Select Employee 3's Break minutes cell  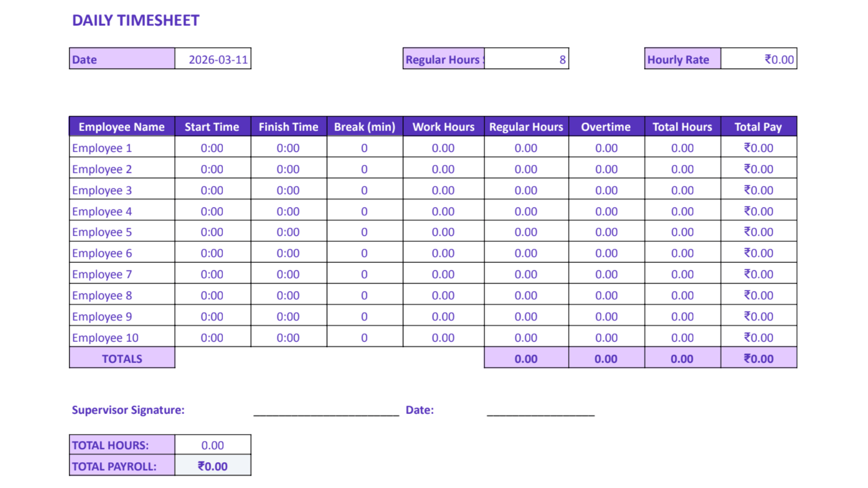pyautogui.click(x=364, y=190)
